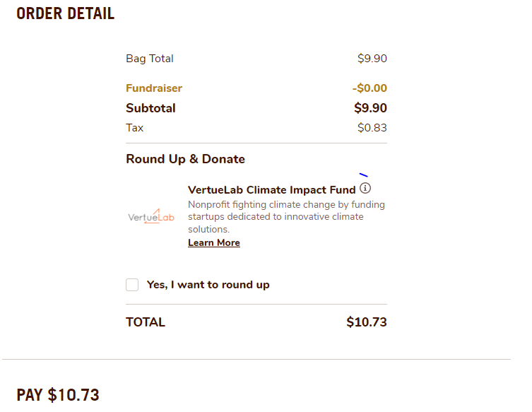Click the VertueLab Climate Impact Fund title
The width and height of the screenshot is (532, 412).
(271, 189)
